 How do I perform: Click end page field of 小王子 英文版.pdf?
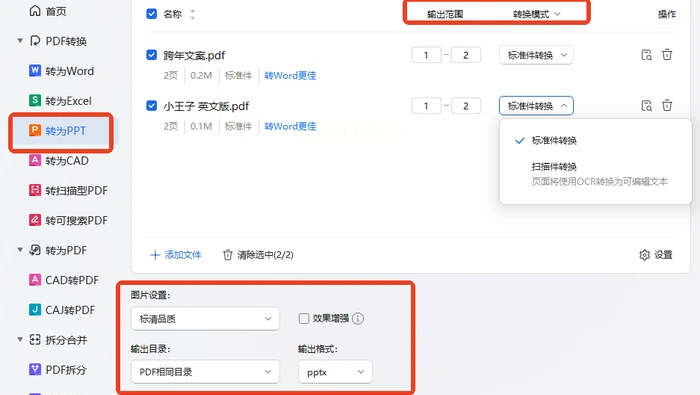point(466,106)
